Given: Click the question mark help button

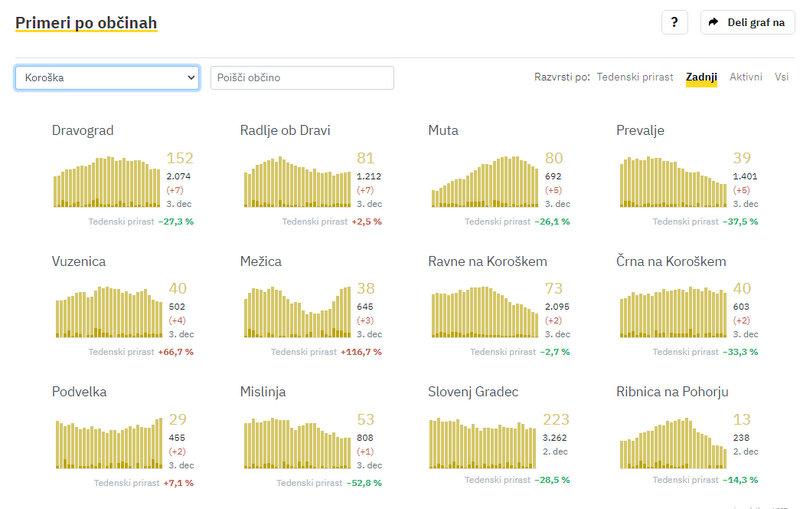Looking at the screenshot, I should (x=674, y=22).
